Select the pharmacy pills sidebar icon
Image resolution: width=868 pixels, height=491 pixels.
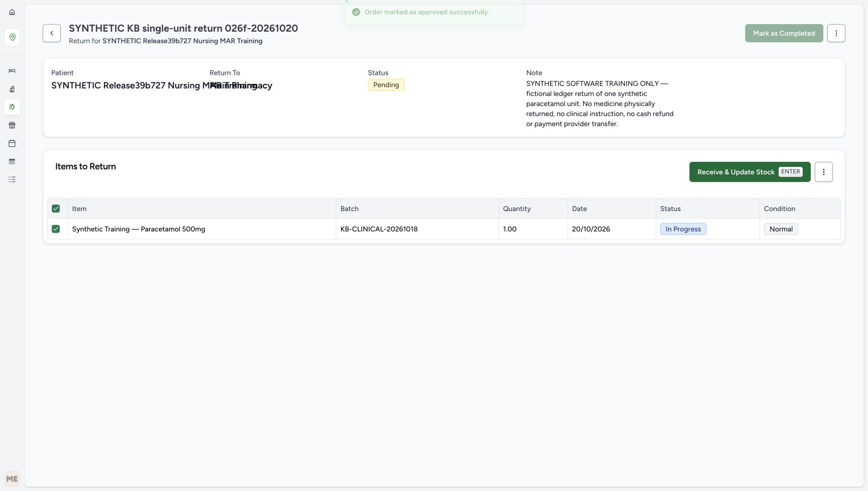(12, 107)
